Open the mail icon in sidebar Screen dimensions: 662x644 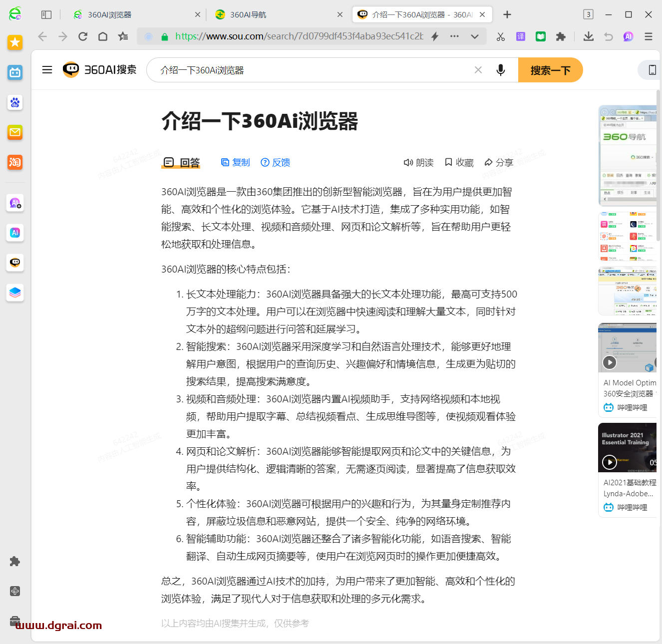(15, 132)
